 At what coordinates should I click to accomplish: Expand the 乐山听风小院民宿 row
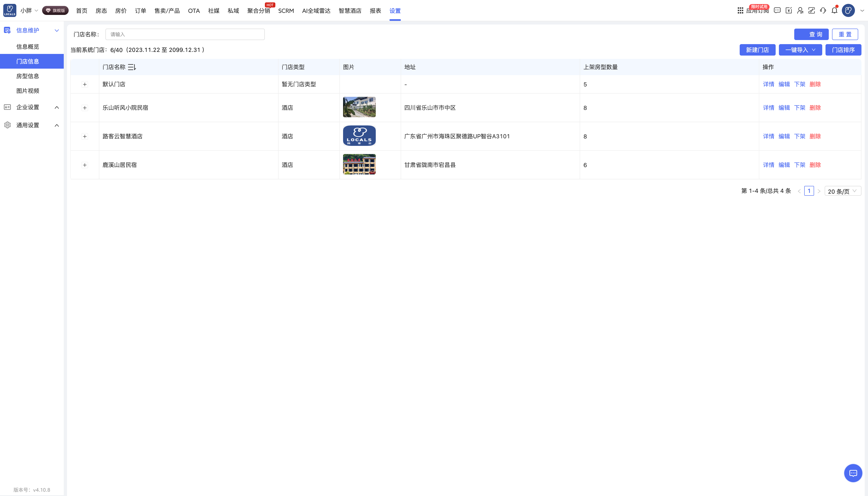(x=85, y=108)
